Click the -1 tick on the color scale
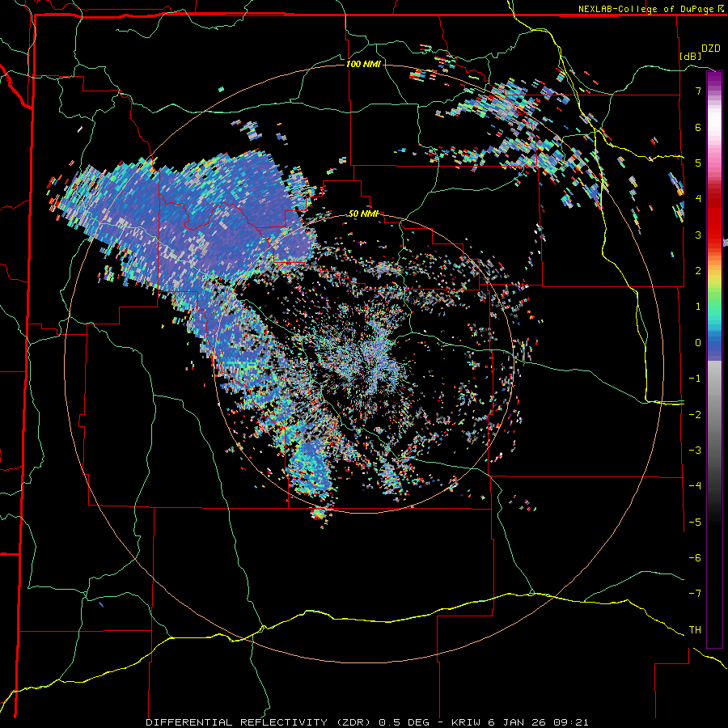 click(695, 379)
